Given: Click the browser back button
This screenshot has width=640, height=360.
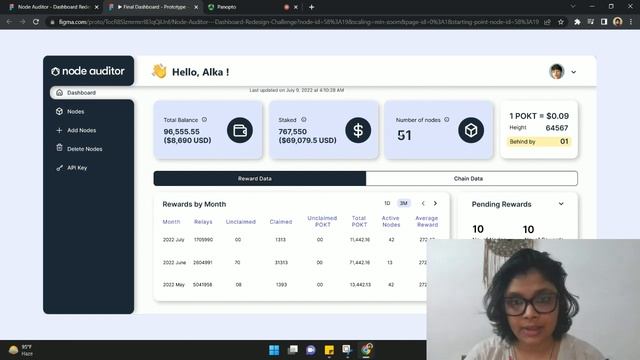Looking at the screenshot, I should pyautogui.click(x=9, y=22).
